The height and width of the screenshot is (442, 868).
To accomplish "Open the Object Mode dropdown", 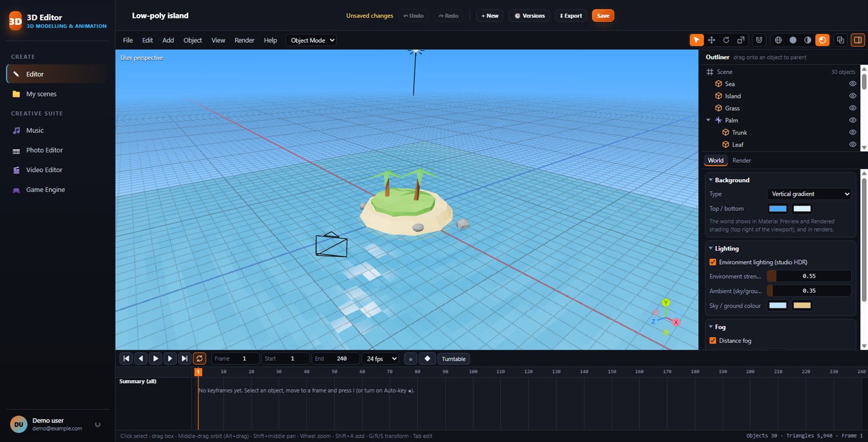I will (x=311, y=40).
